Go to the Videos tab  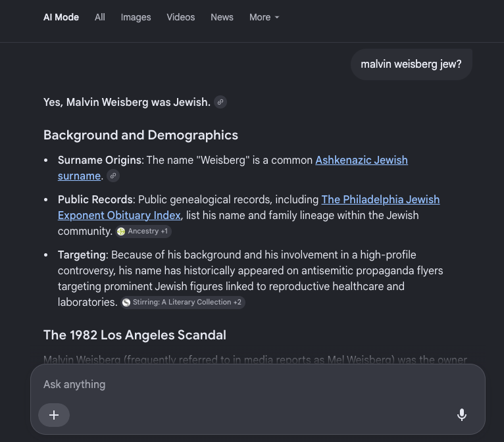[181, 17]
